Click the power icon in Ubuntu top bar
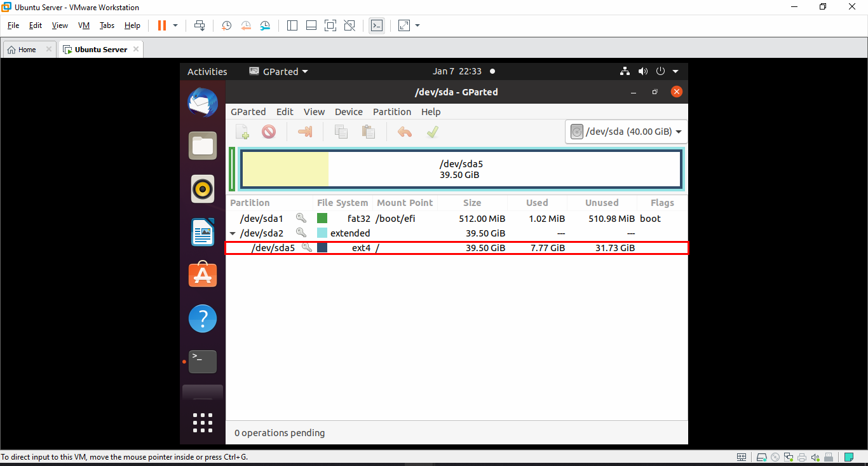 660,72
